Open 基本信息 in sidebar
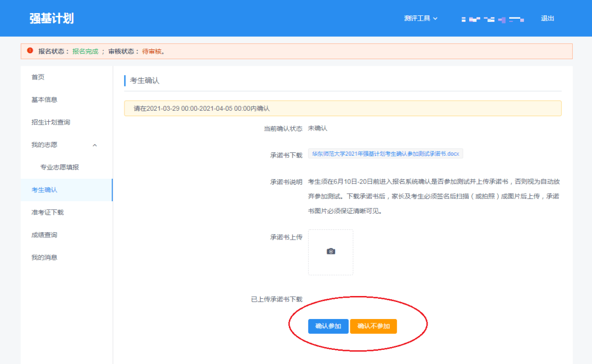592x364 pixels. click(44, 100)
